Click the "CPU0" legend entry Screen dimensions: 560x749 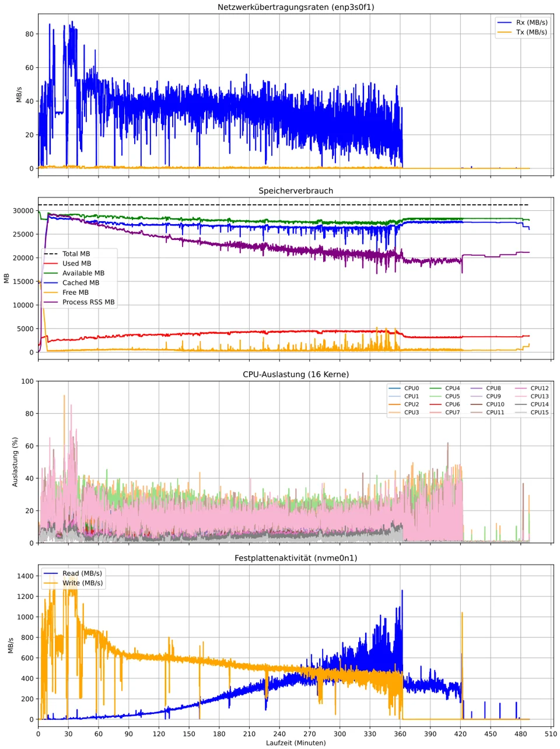coord(404,388)
